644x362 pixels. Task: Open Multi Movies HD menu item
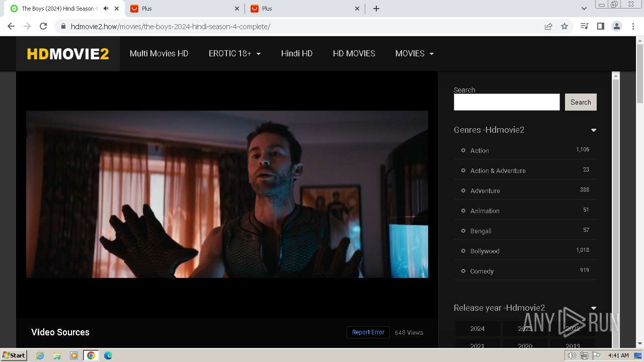(159, 53)
